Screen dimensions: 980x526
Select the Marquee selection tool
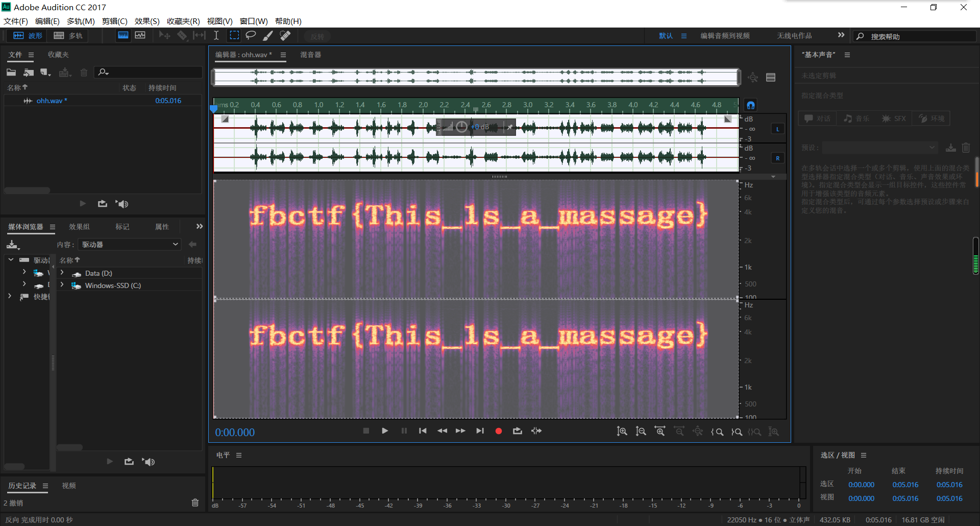[x=234, y=35]
